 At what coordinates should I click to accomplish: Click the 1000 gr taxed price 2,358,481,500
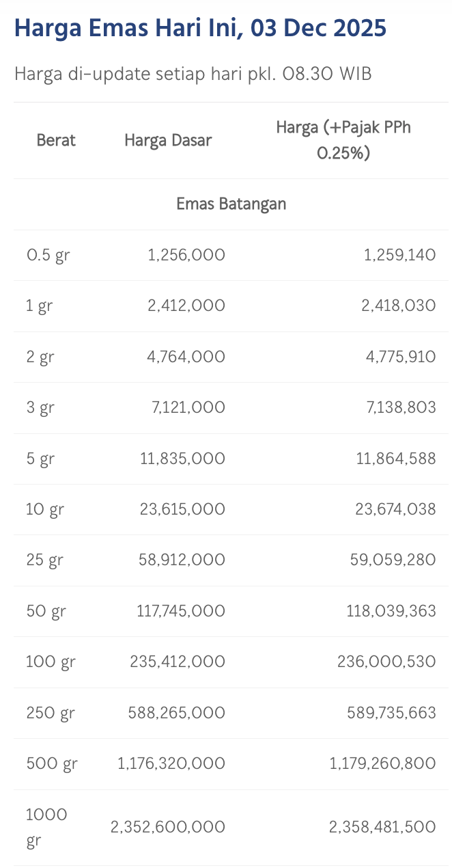[x=382, y=827]
